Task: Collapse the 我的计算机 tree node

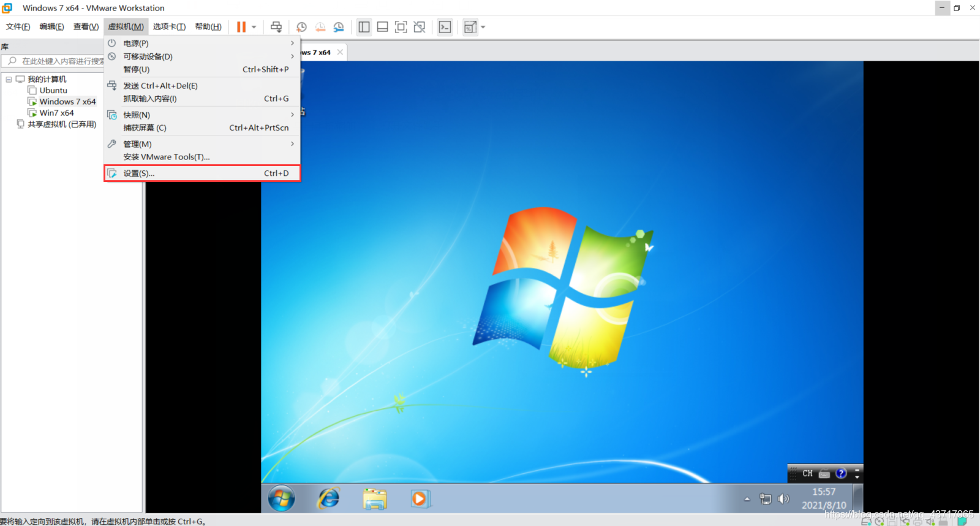Action: coord(9,79)
